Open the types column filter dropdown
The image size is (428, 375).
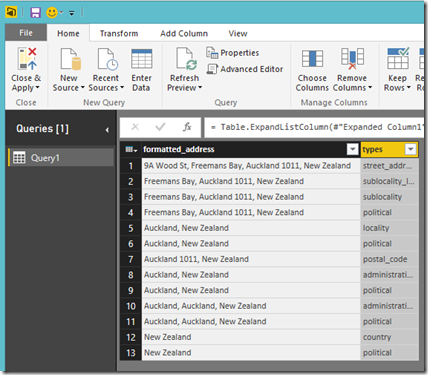click(411, 149)
